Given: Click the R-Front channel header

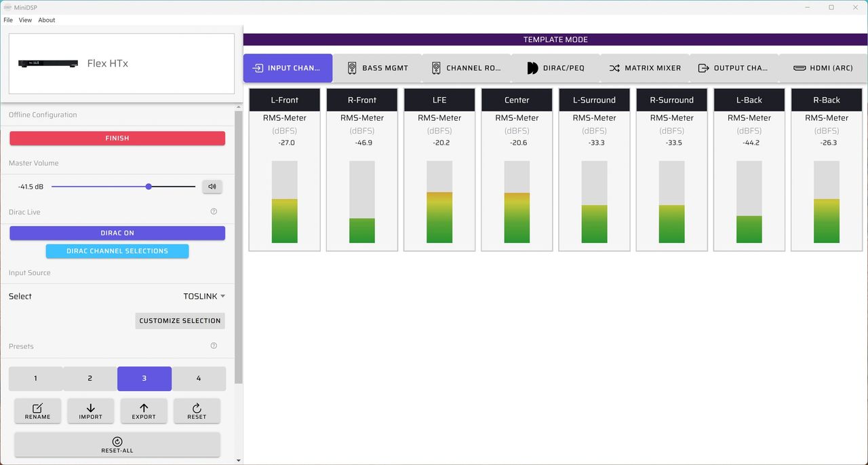Looking at the screenshot, I should tap(362, 100).
